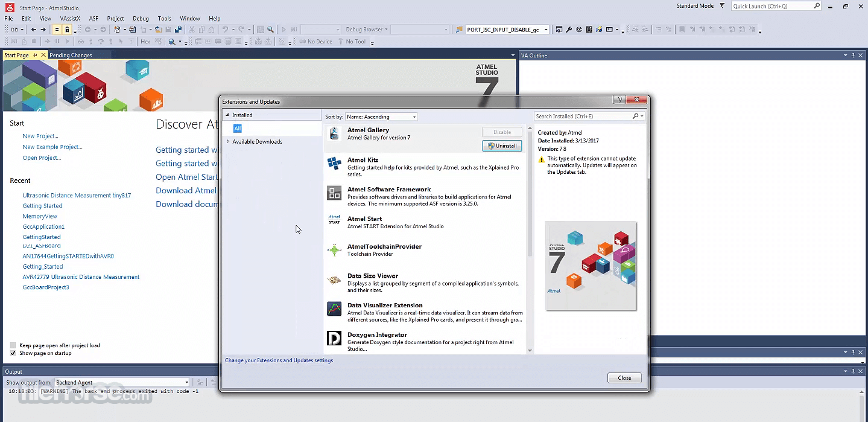The height and width of the screenshot is (422, 868).
Task: Click the help question mark in dialog title
Action: (619, 100)
